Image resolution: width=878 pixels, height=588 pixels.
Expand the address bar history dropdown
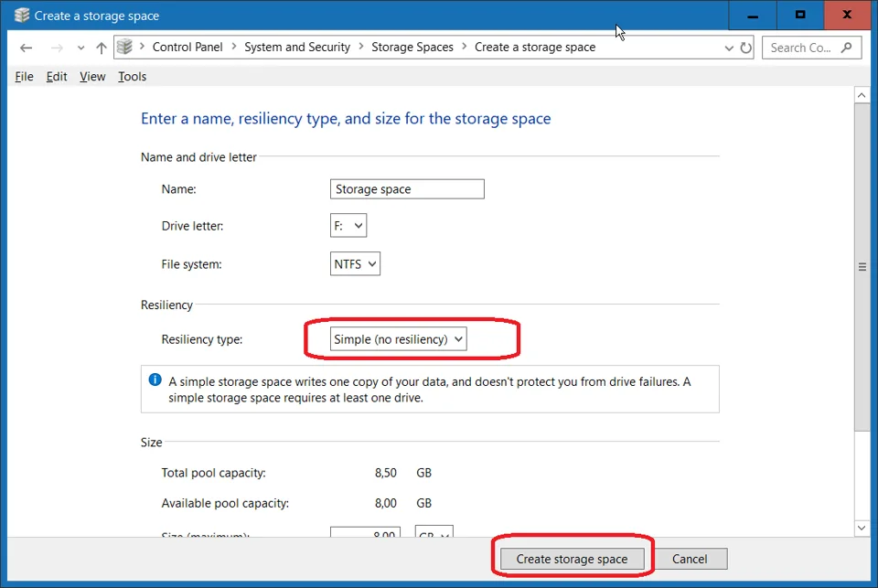[729, 48]
